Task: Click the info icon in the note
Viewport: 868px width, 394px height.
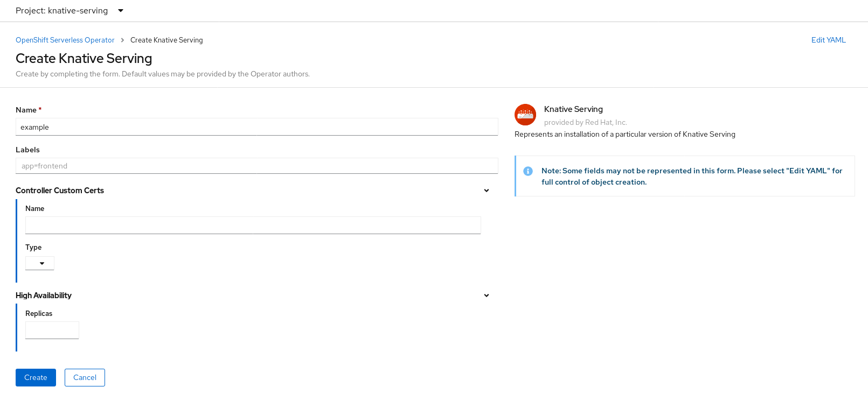Action: pos(528,171)
